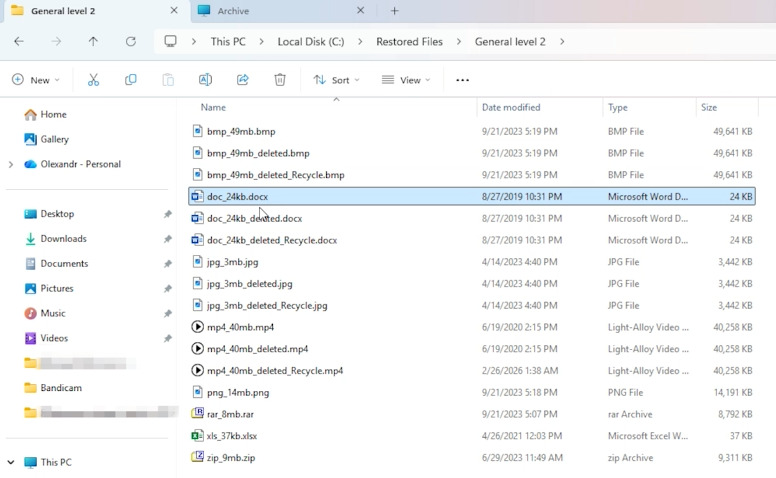Expand chevron after Local Disk (C:) breadcrumb

tap(360, 42)
